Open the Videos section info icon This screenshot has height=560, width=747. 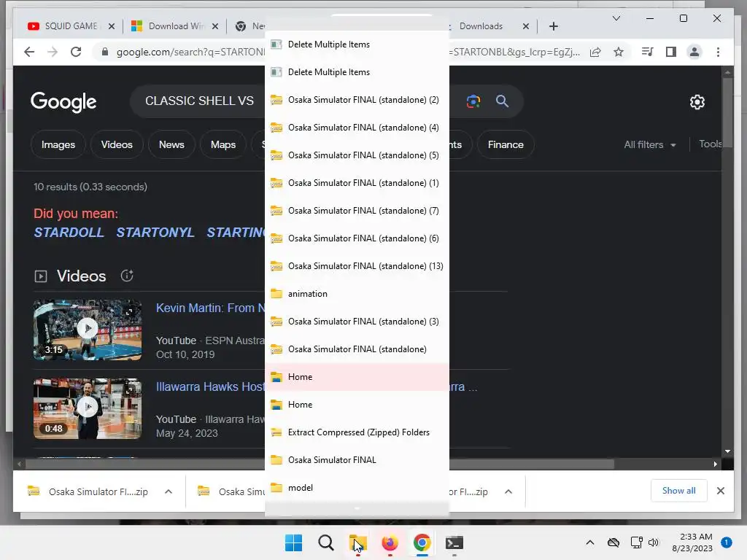coord(127,276)
